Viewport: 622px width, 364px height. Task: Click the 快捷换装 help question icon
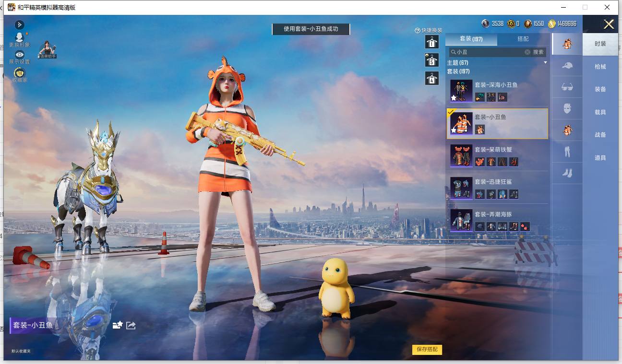(418, 30)
